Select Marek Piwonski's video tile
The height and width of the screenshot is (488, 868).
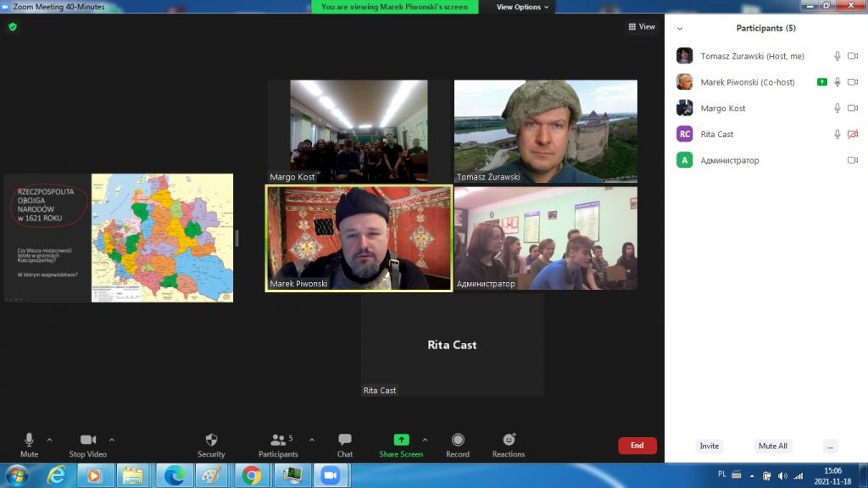pos(359,238)
